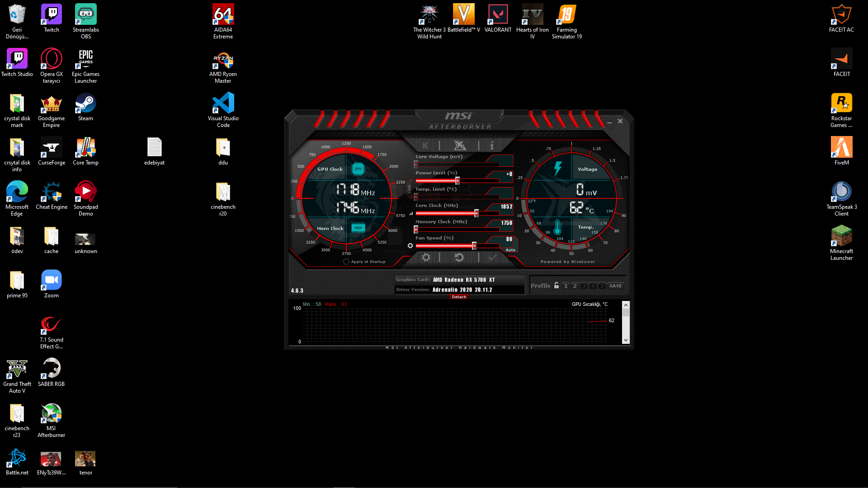
Task: Select profile slot 1
Action: [566, 286]
